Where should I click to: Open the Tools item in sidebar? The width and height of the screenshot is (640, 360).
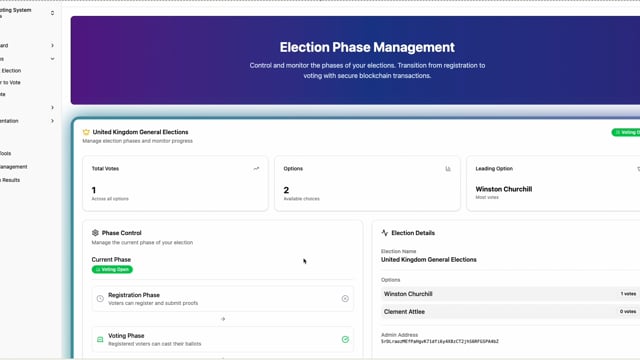click(x=6, y=153)
